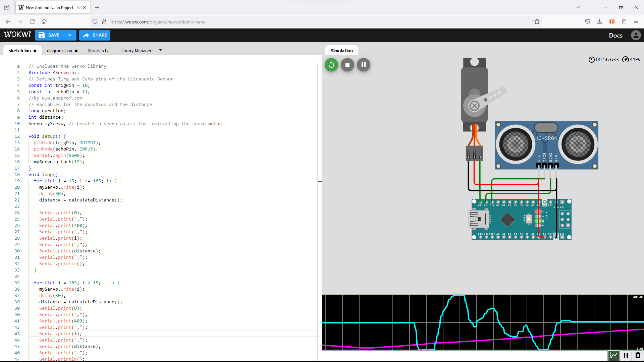
Task: Go to browser home page
Action: click(44, 22)
